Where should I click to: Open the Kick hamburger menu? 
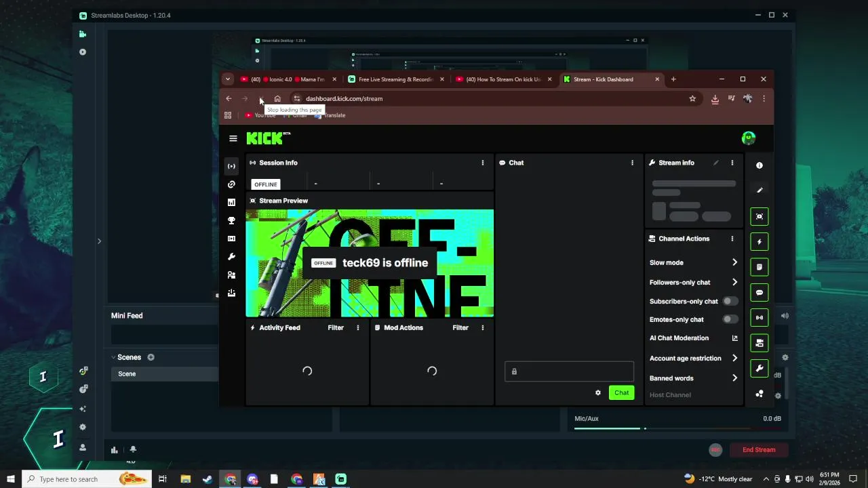(233, 138)
